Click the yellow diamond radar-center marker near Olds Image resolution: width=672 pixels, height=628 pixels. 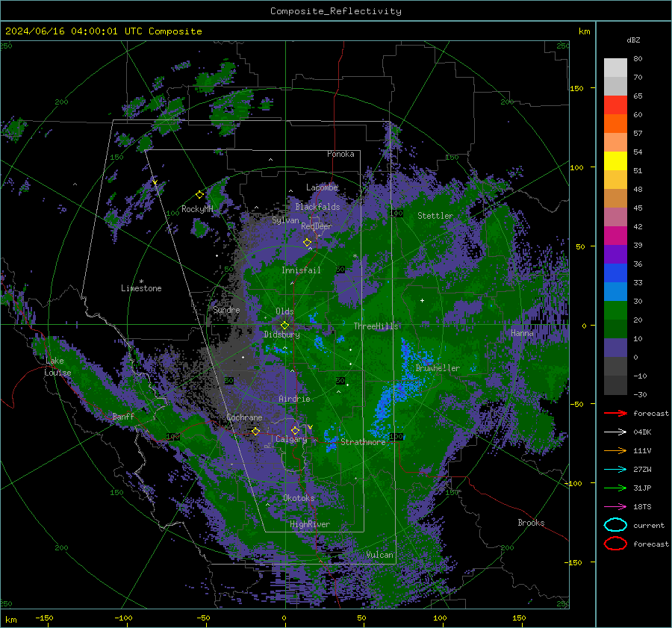284,326
